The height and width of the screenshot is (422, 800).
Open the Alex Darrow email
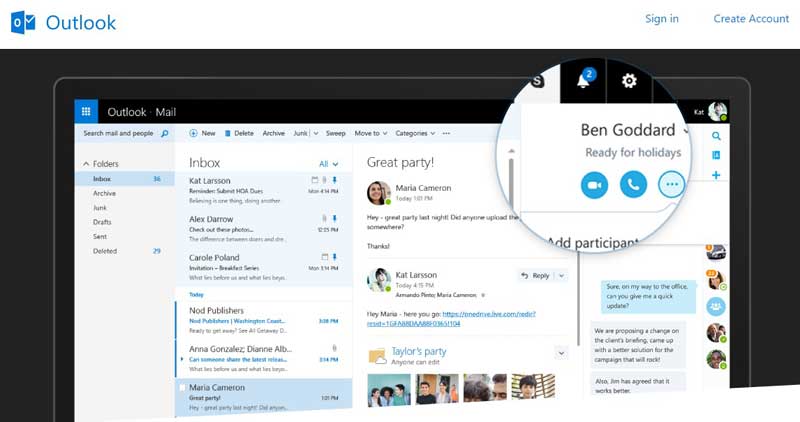[x=263, y=229]
